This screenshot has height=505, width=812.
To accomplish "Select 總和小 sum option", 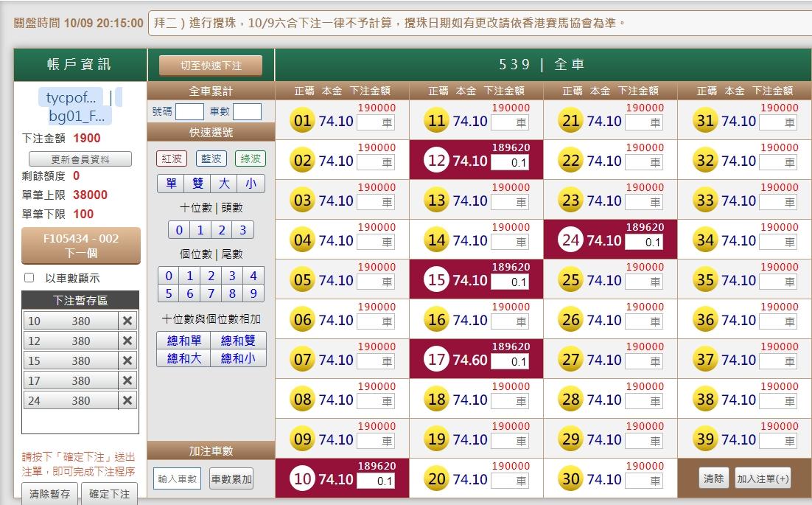I will [238, 358].
